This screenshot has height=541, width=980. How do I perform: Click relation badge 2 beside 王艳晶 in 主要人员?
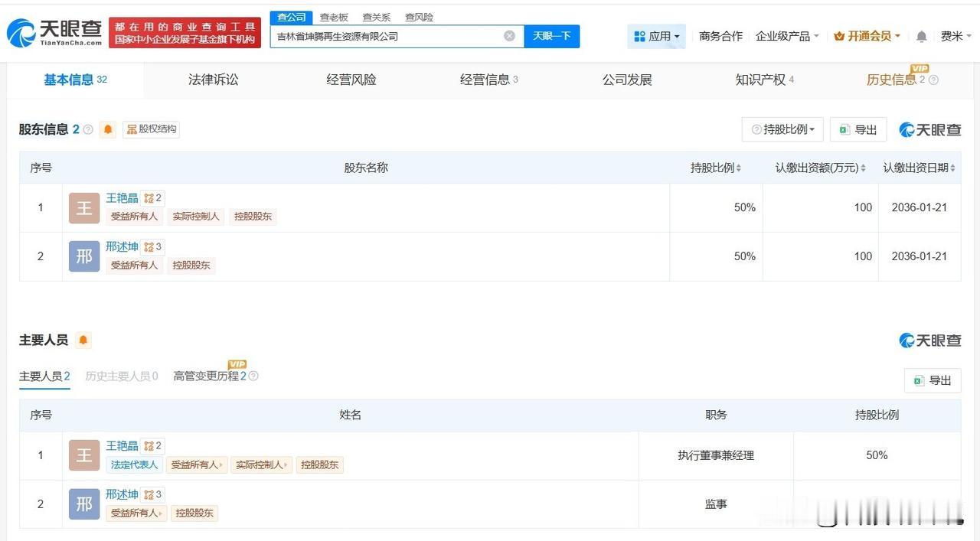(x=153, y=445)
